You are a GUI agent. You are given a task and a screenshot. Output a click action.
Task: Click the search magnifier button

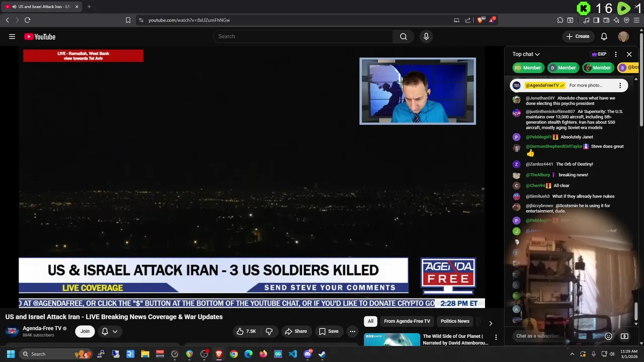(x=404, y=36)
